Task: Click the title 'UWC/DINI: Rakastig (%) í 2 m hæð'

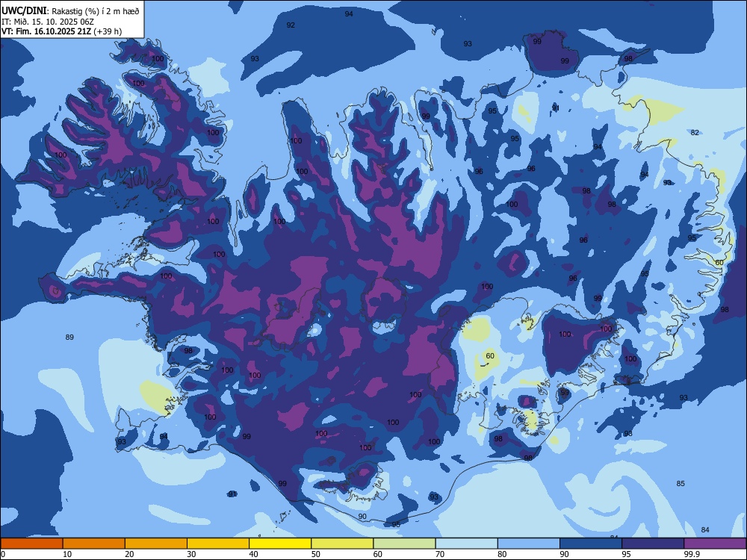Action: [x=70, y=11]
